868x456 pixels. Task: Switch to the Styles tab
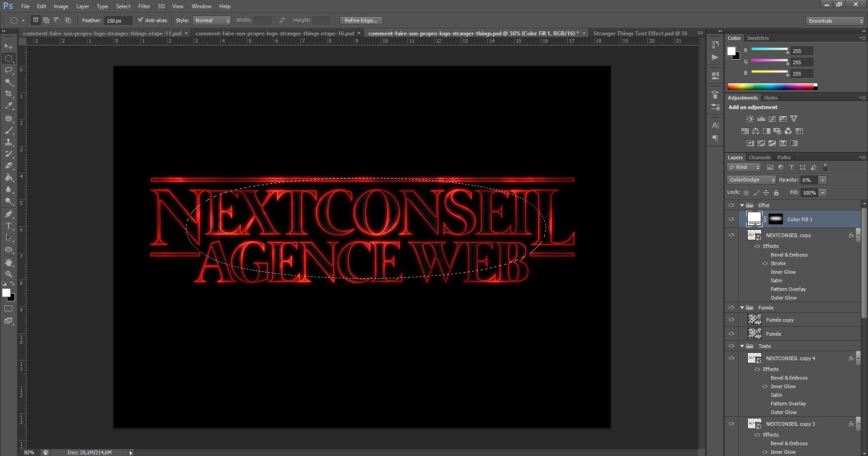point(770,98)
